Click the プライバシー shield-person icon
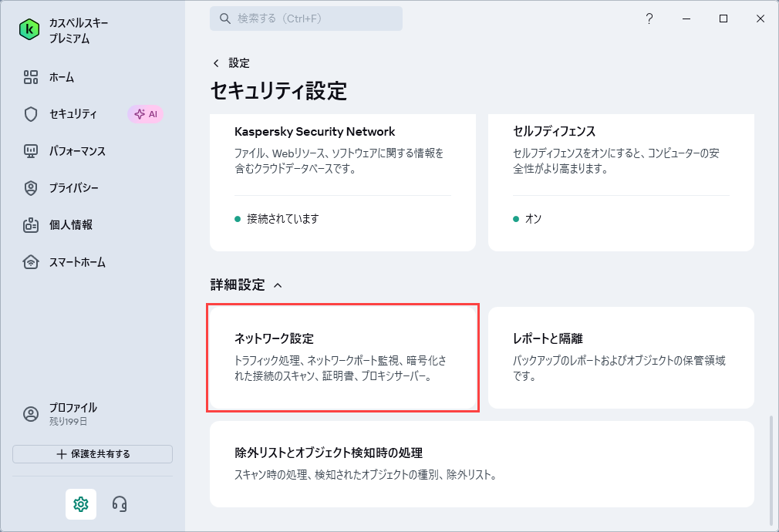779x532 pixels. [31, 188]
